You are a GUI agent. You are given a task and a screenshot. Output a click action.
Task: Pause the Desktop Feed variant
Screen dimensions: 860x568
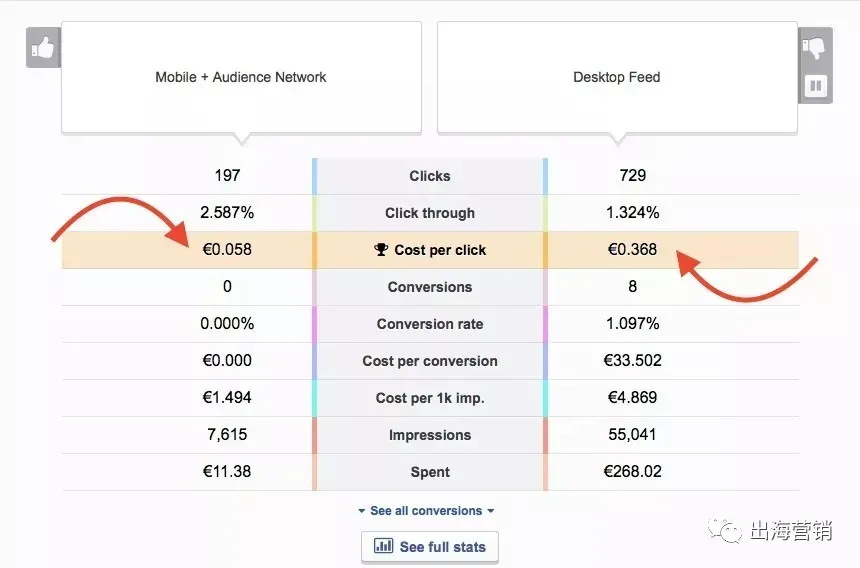[816, 86]
